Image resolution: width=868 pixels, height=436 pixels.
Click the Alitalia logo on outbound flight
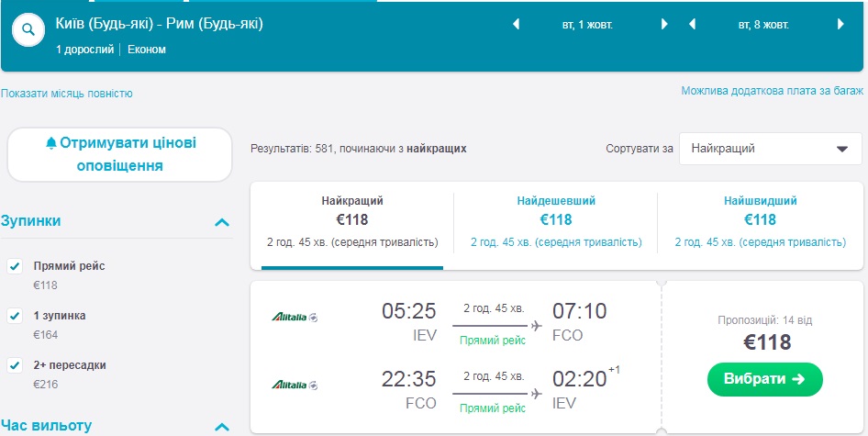[x=295, y=317]
